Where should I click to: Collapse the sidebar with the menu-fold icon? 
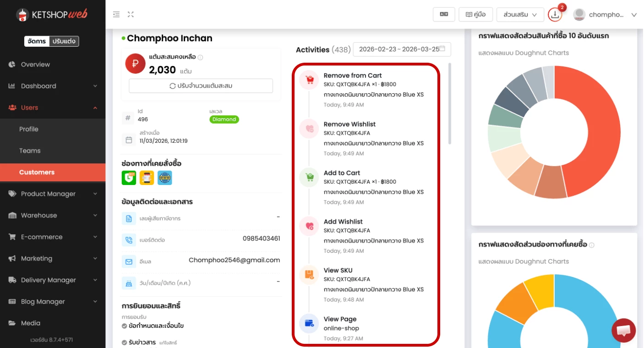click(116, 15)
